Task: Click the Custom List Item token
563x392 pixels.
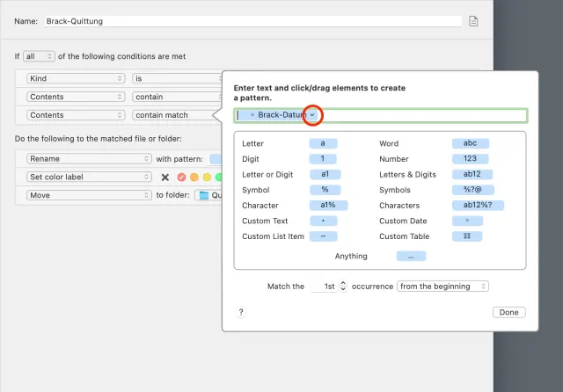Action: coord(323,236)
